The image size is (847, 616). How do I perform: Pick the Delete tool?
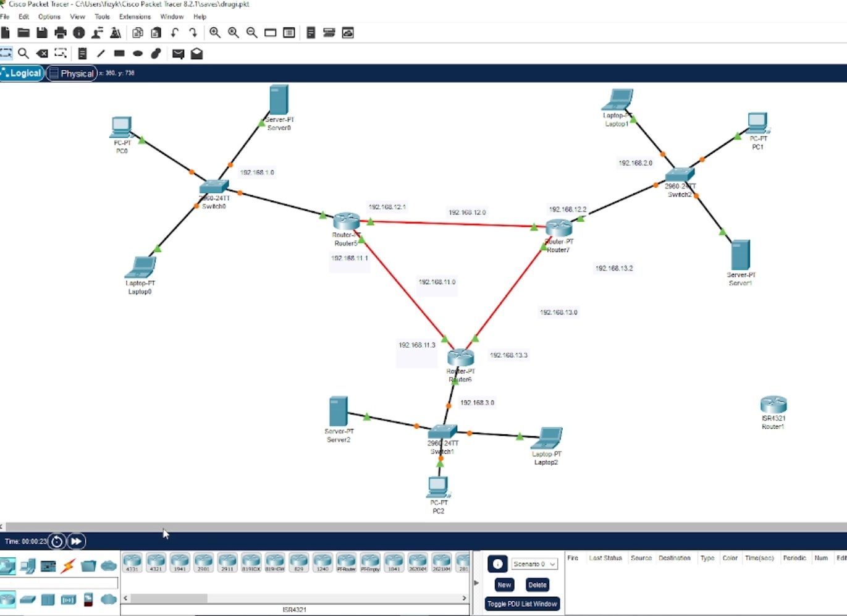pos(42,54)
